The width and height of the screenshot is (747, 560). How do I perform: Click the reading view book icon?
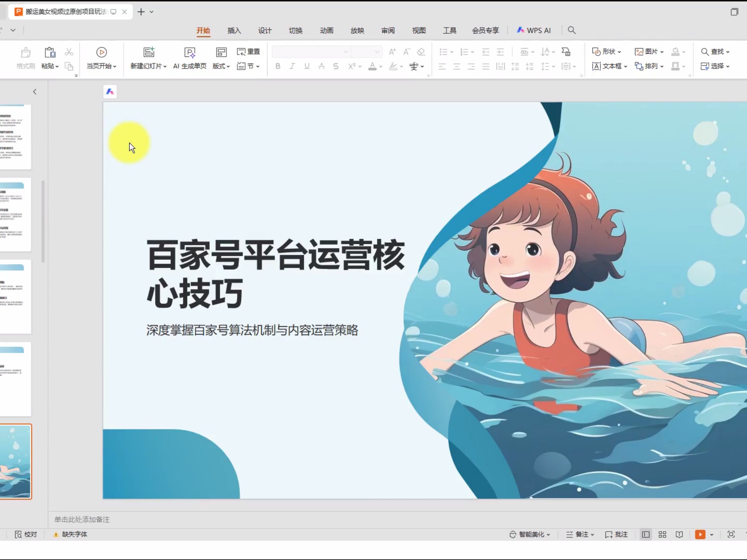click(679, 535)
